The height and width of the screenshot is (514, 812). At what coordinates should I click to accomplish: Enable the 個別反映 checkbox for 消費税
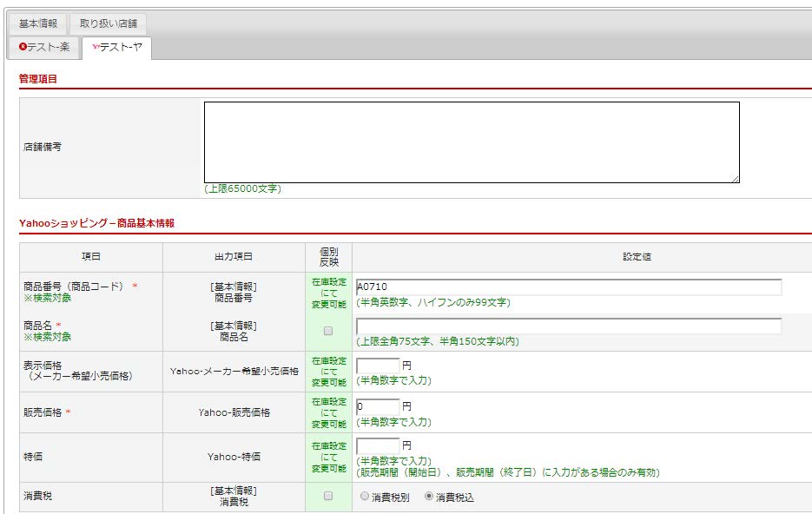pyautogui.click(x=328, y=497)
